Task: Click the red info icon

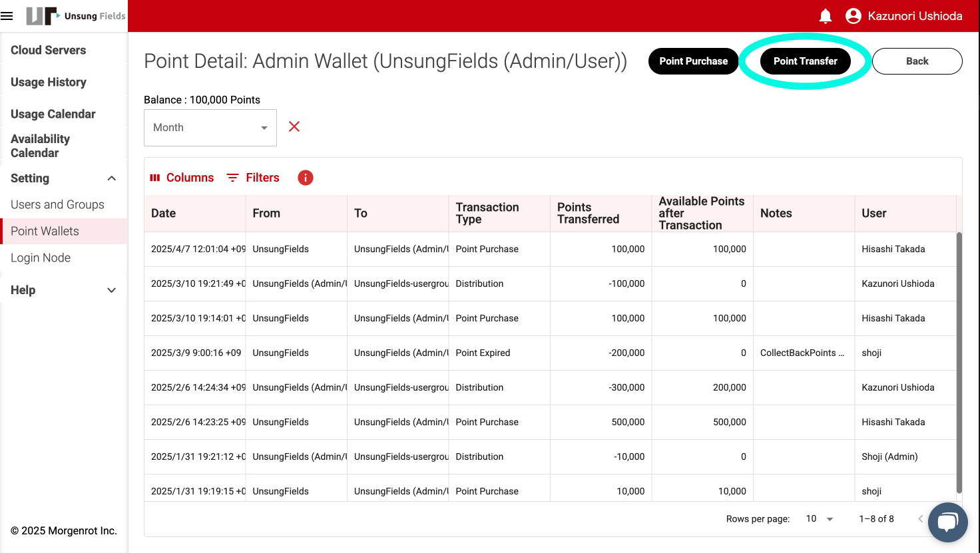Action: coord(306,178)
